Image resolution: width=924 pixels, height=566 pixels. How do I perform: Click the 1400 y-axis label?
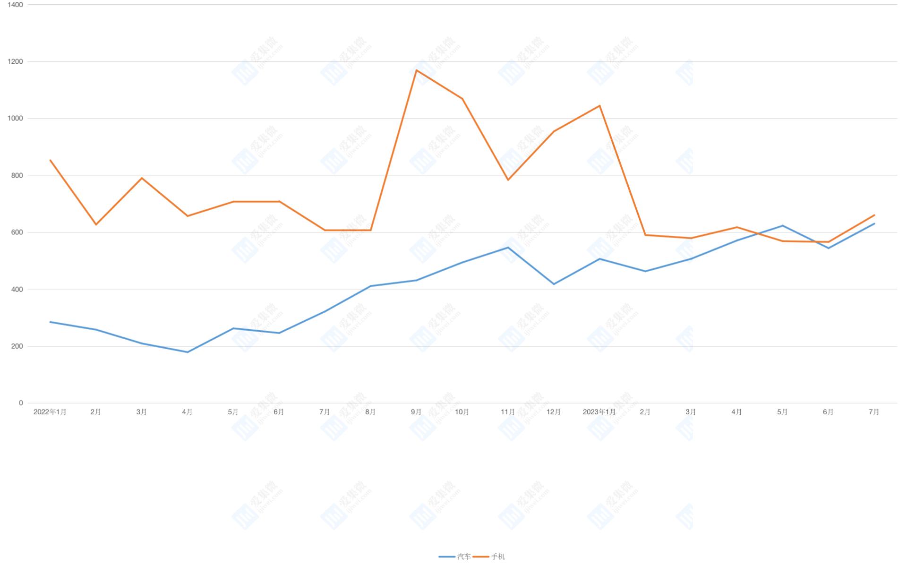[15, 5]
